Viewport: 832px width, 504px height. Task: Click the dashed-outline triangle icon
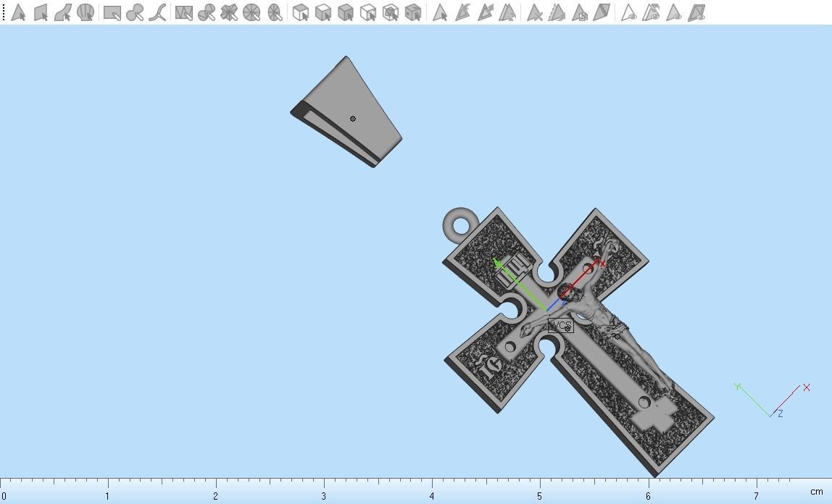tap(556, 12)
